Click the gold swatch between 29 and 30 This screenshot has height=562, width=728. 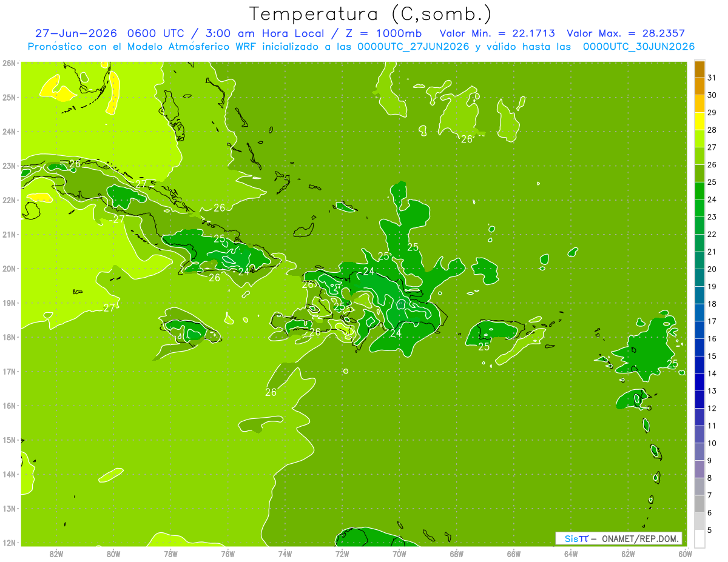tap(699, 104)
